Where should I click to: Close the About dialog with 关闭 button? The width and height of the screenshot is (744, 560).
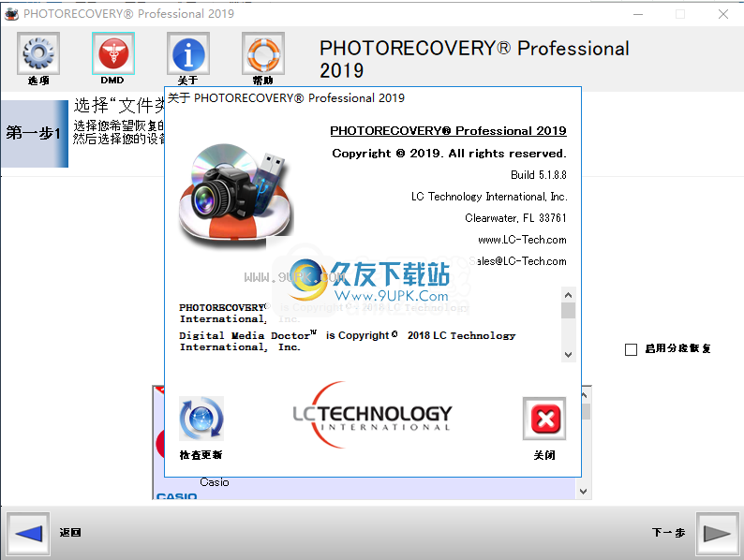click(544, 419)
